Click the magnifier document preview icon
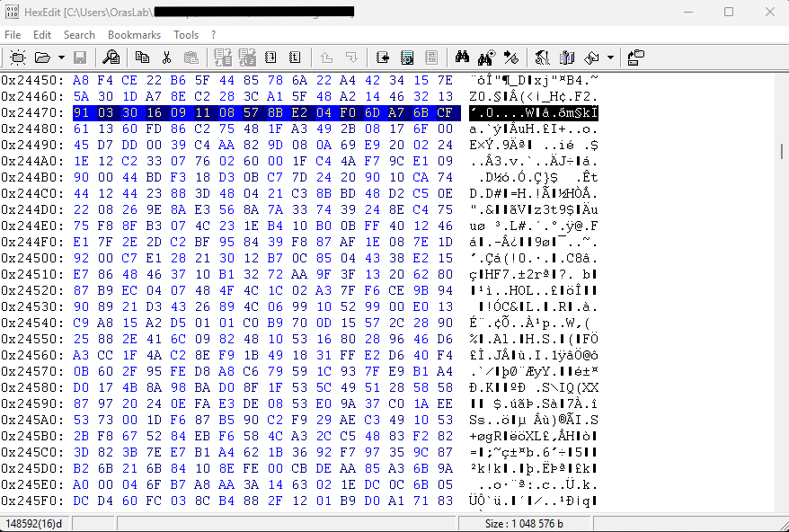This screenshot has width=789, height=532. pyautogui.click(x=111, y=58)
